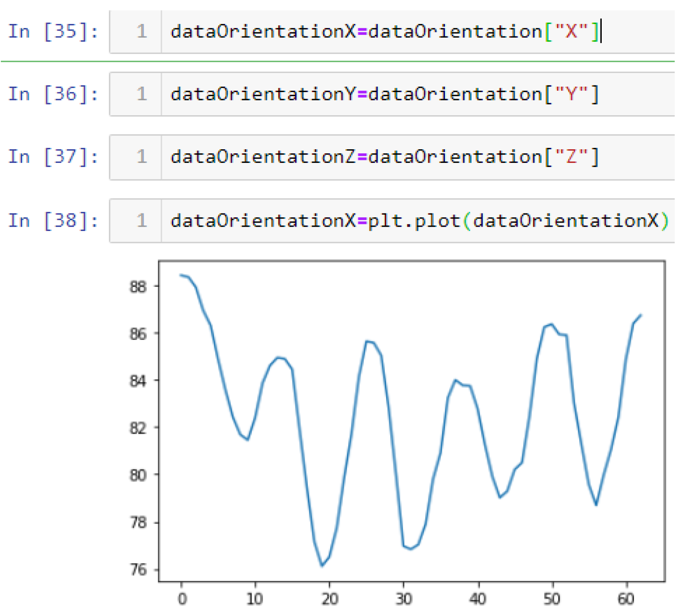Click the "Z" string in cell 37

click(571, 157)
